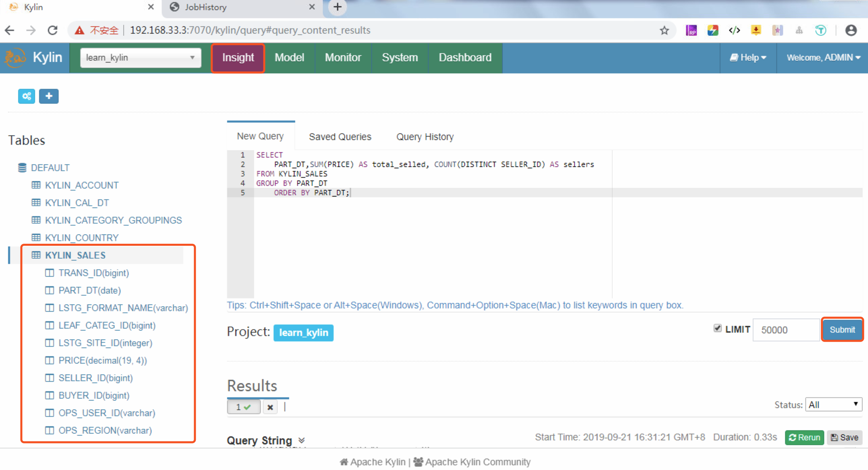Viewport: 868px width, 470px height.
Task: Click the green Rerun button
Action: pos(804,437)
